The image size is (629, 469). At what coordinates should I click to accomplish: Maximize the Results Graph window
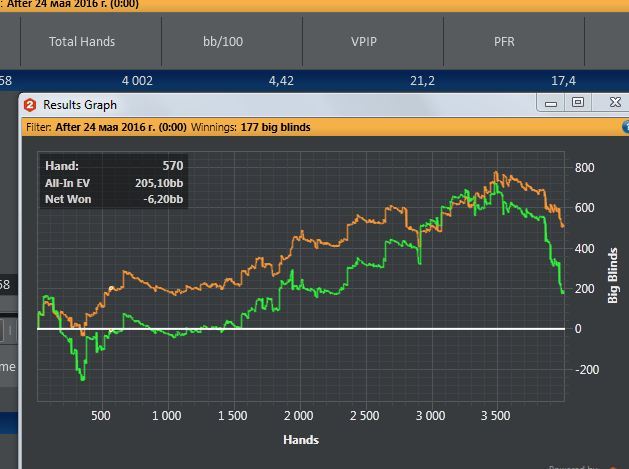pyautogui.click(x=578, y=103)
